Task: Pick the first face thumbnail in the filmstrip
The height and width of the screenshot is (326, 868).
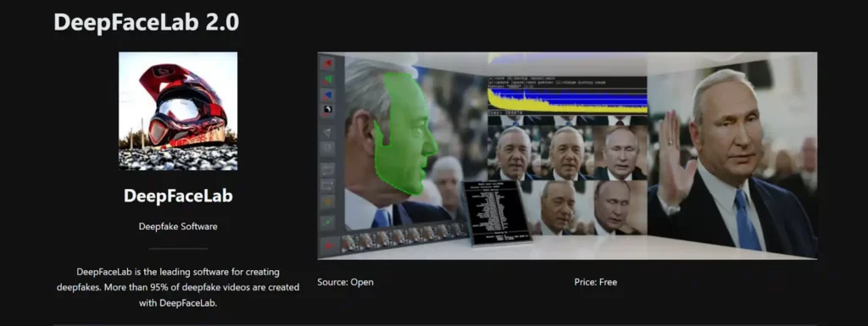Action: click(x=350, y=242)
